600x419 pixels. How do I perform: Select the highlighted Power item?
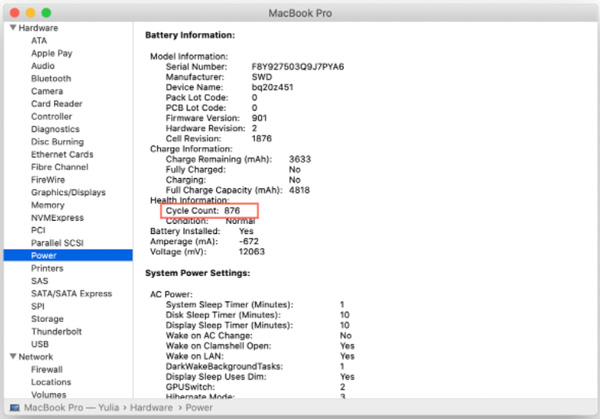tap(68, 255)
